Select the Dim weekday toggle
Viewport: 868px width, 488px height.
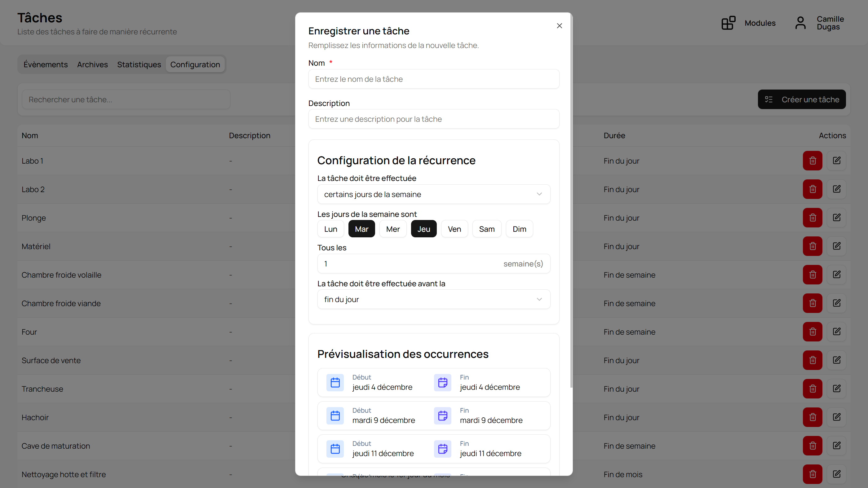(x=519, y=229)
